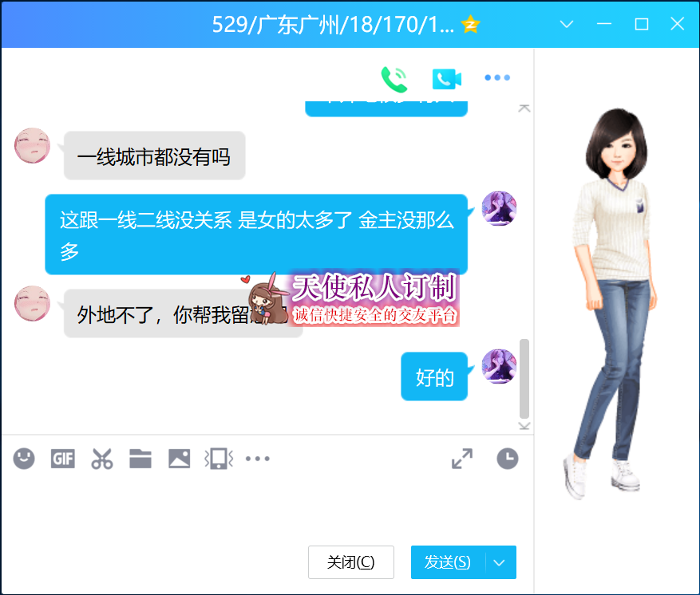Start a voice call with the phone icon

(x=394, y=78)
